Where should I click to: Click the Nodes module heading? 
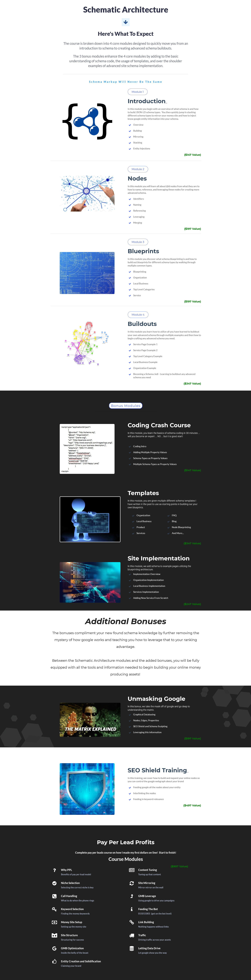point(137,178)
